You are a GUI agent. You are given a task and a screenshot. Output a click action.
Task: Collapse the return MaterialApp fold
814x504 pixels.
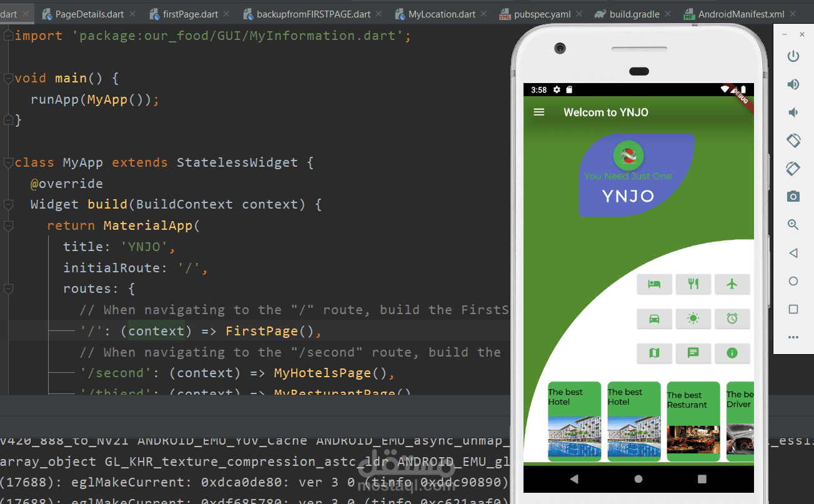[x=8, y=225]
